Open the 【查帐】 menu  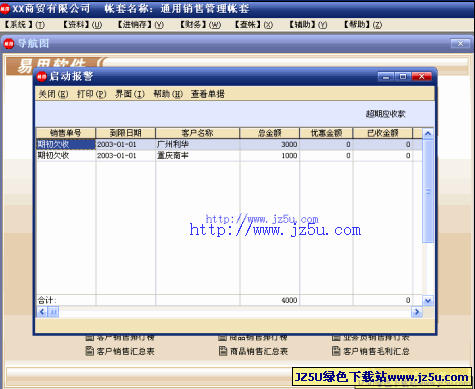[x=254, y=25]
